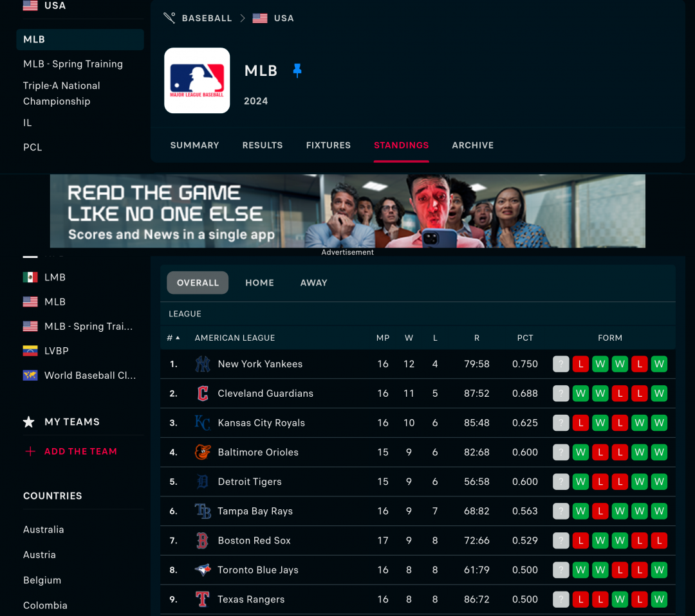This screenshot has width=695, height=616.
Task: Click the Detroit Tigers logo
Action: coord(203,482)
